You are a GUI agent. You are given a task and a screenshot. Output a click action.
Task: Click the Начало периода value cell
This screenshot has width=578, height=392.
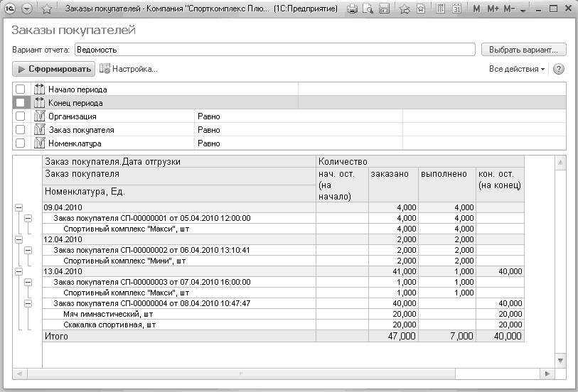tap(432, 89)
